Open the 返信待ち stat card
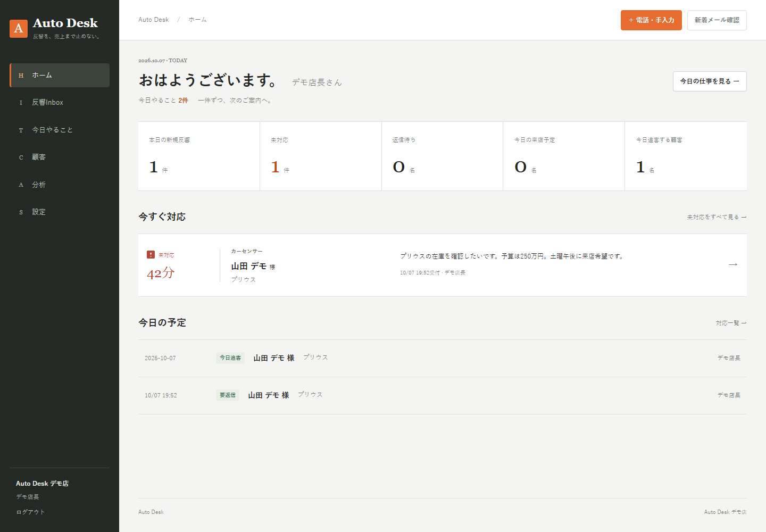The width and height of the screenshot is (766, 532). pos(442,156)
